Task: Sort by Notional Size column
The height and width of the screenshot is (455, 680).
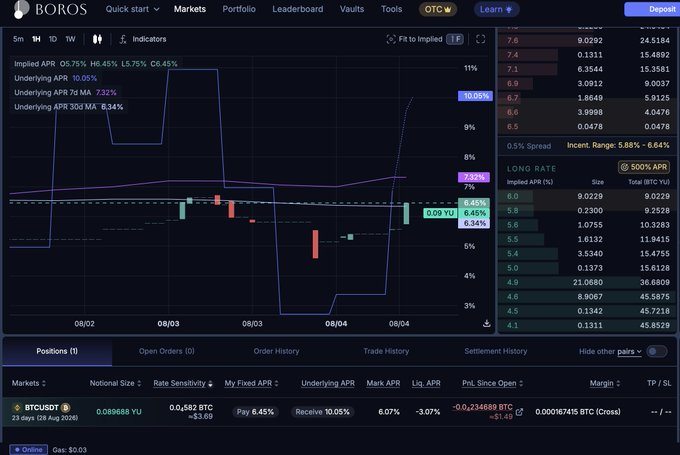Action: coord(115,383)
